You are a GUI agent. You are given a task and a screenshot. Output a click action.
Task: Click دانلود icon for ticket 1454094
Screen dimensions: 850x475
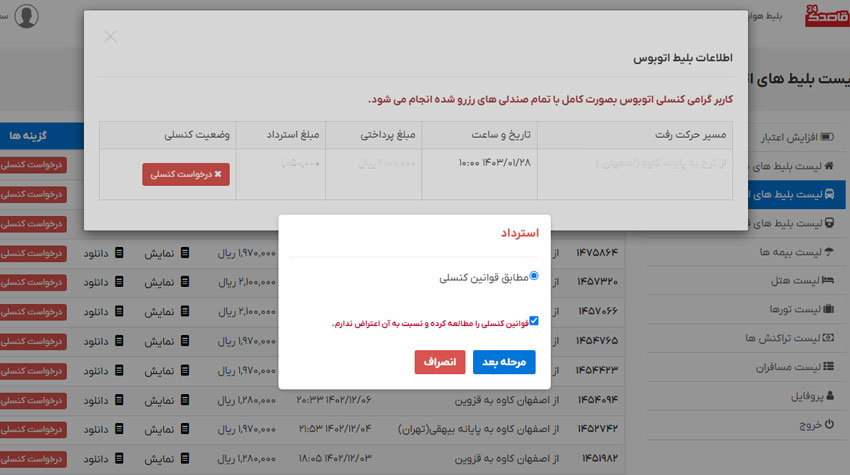(119, 400)
